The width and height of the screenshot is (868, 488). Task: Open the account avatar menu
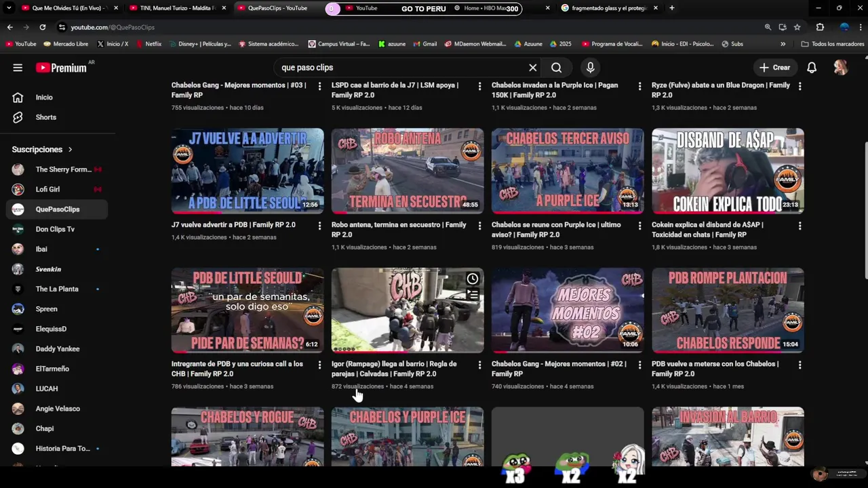pos(840,68)
